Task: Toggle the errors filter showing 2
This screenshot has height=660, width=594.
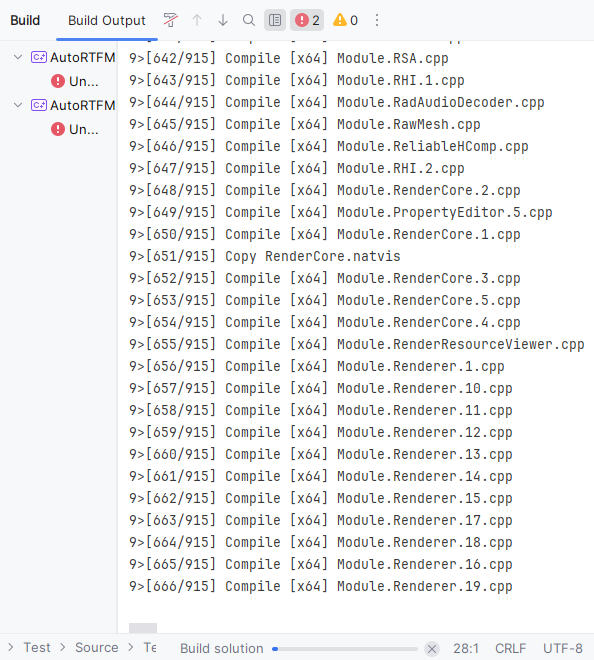Action: [307, 20]
